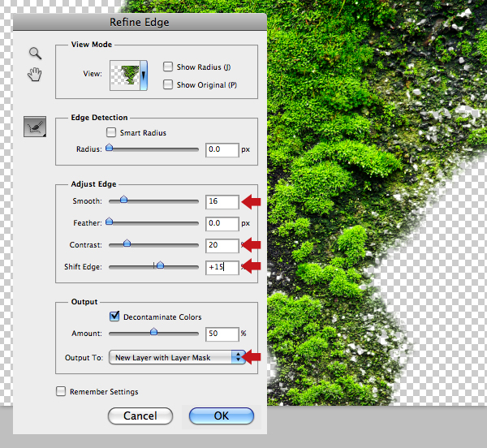
Task: Open the Output To dropdown menu
Action: pos(177,357)
